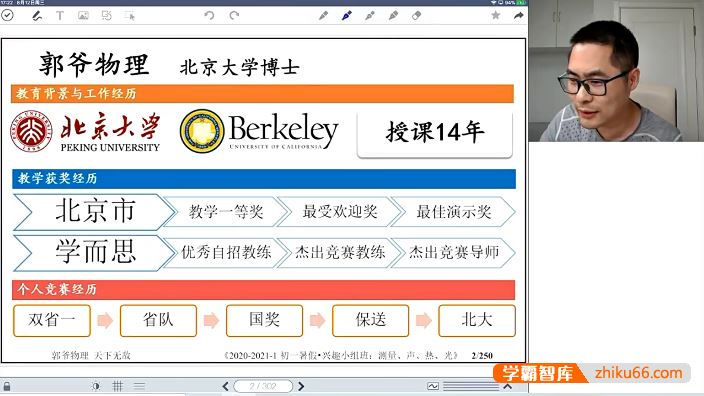This screenshot has height=396, width=704.
Task: Click the red "个人竞赛经历" banner
Action: pyautogui.click(x=264, y=290)
